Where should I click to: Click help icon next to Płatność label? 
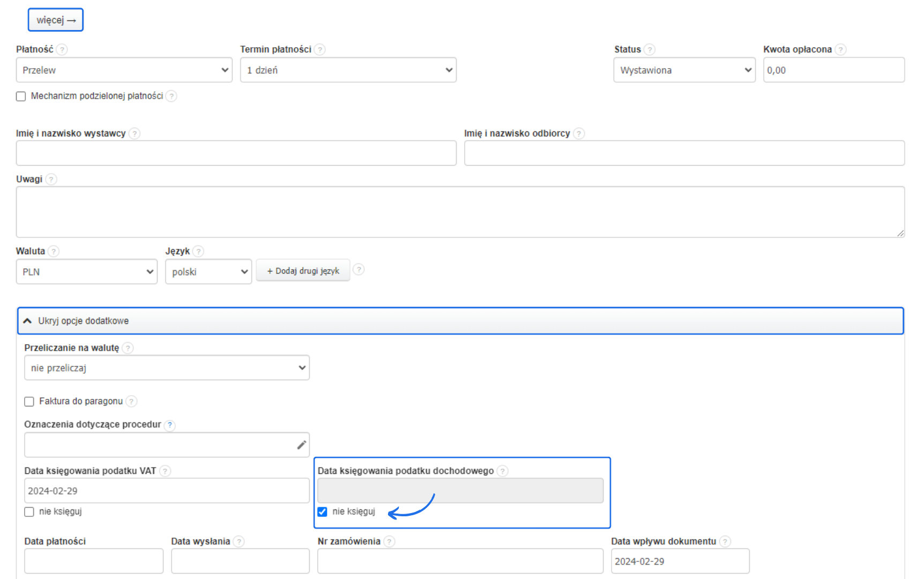pos(62,50)
